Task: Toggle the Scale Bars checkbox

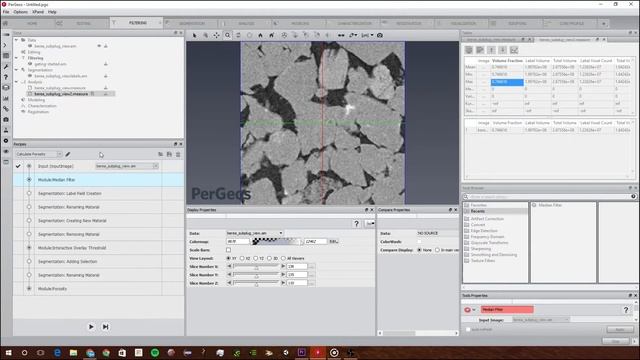Action: click(228, 250)
